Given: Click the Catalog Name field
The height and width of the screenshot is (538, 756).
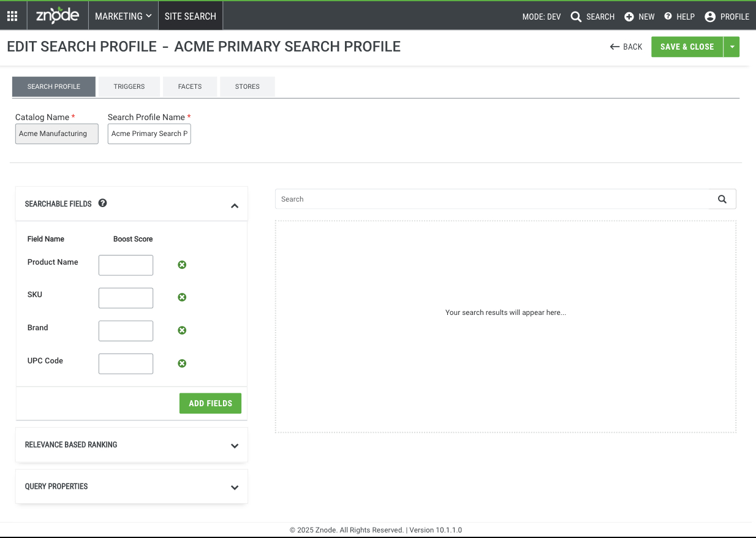Looking at the screenshot, I should click(x=57, y=134).
